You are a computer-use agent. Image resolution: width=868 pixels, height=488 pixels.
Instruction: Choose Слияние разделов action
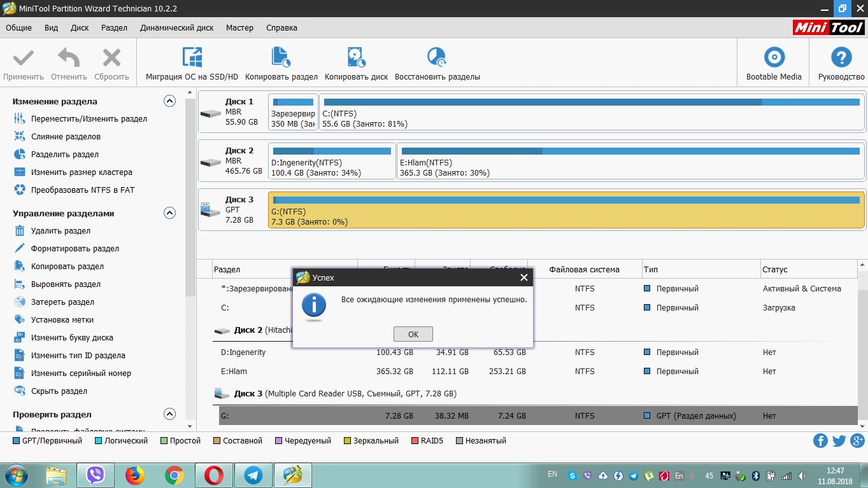tap(66, 137)
